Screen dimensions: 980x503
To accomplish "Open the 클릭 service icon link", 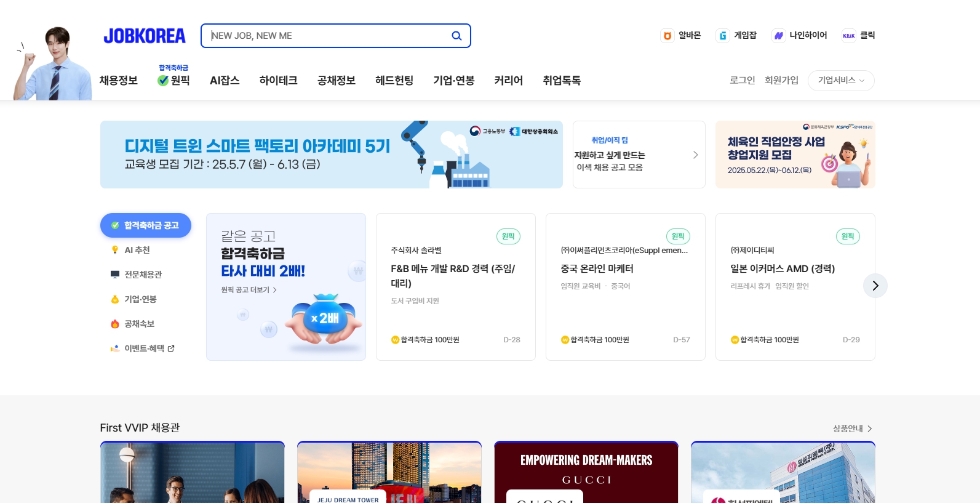I will [848, 36].
